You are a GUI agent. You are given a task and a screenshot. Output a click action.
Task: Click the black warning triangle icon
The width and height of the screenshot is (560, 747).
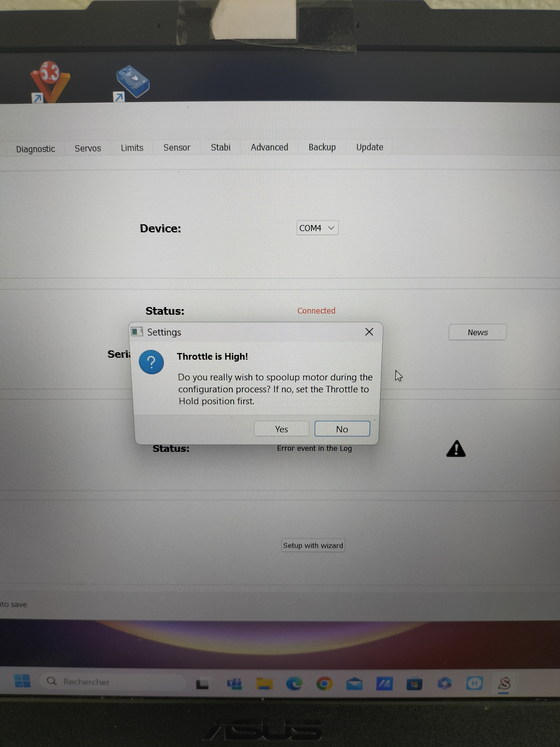click(456, 449)
